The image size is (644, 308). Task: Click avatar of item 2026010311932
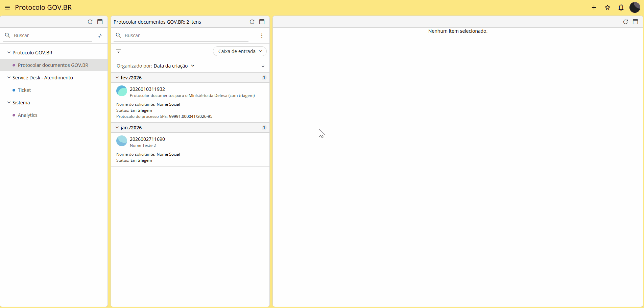[x=122, y=91]
